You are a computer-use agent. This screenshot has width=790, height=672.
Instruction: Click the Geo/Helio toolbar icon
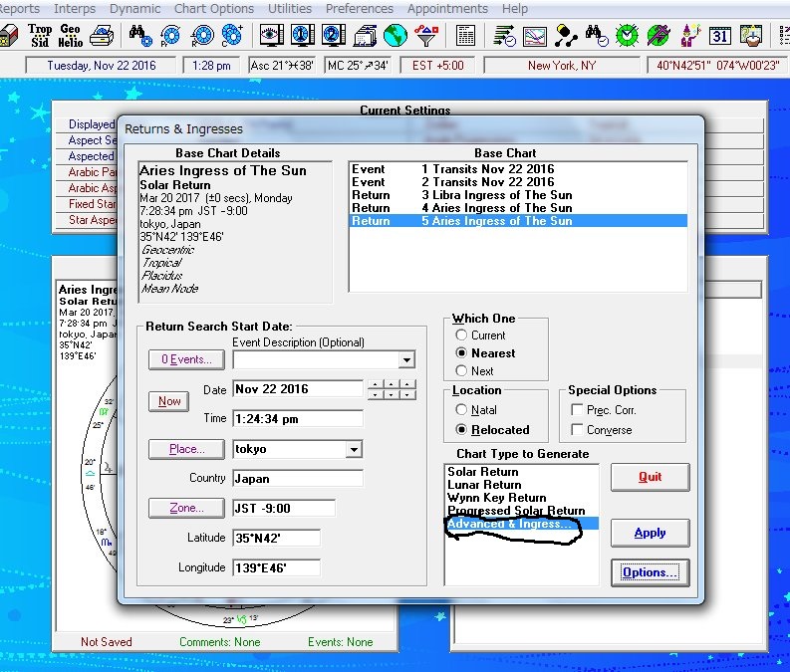point(70,37)
